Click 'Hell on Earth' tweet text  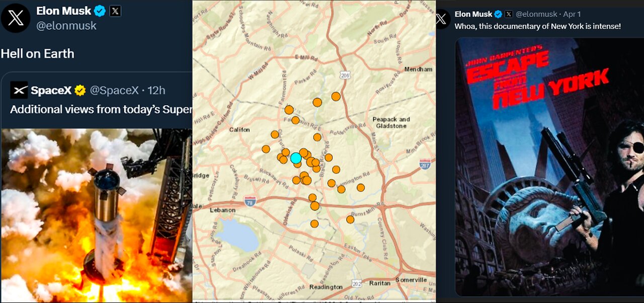[38, 54]
